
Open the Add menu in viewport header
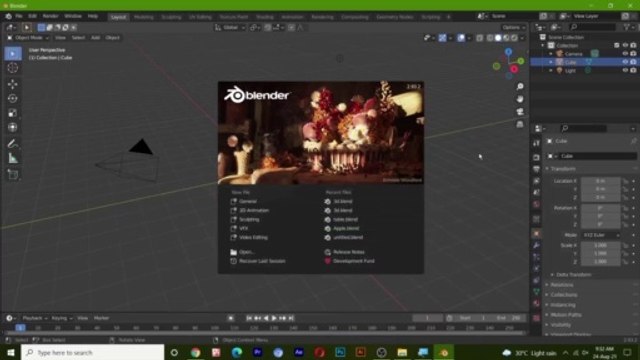pyautogui.click(x=95, y=38)
